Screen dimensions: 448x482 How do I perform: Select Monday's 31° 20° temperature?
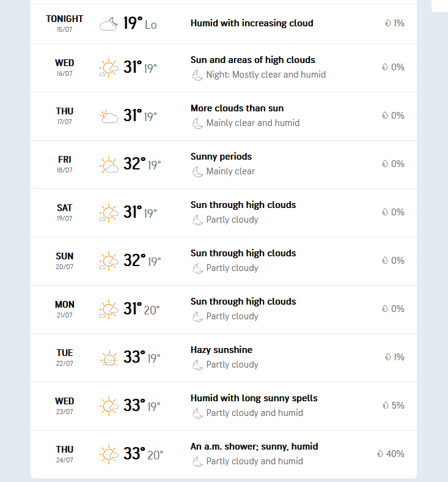(142, 309)
